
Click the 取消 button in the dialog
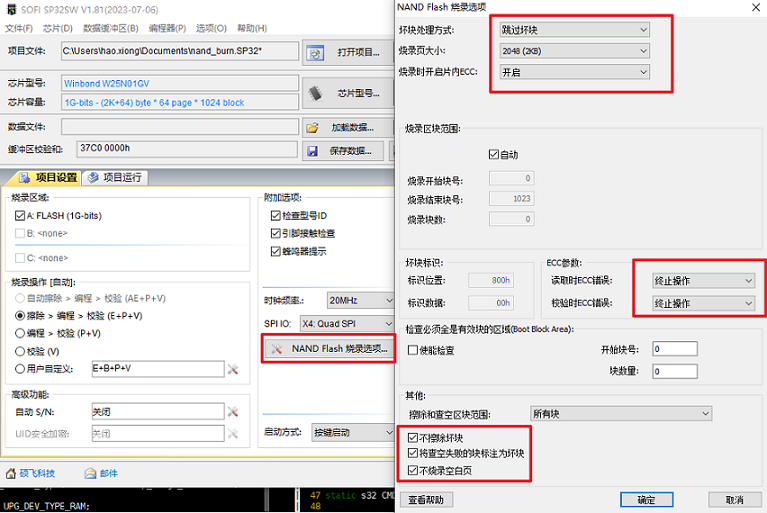(x=735, y=500)
